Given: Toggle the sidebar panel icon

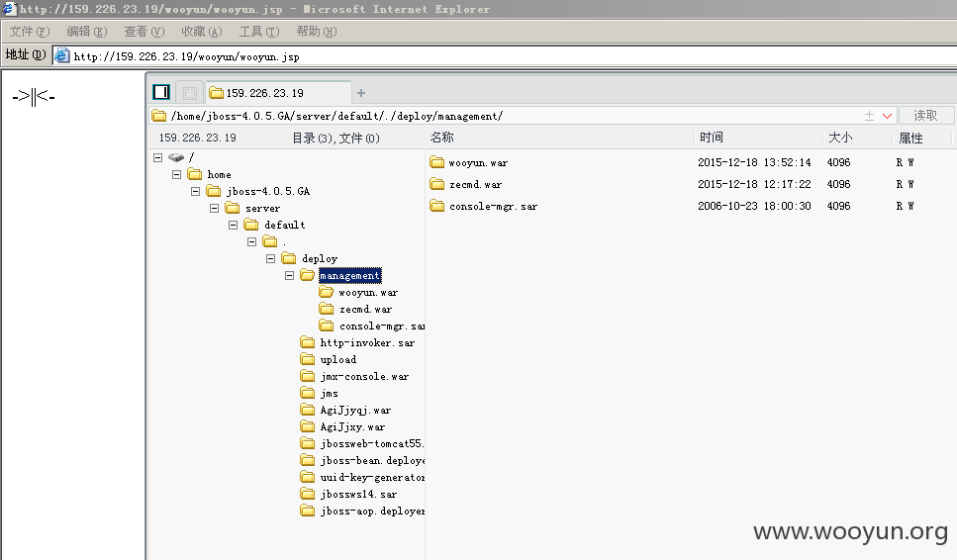Looking at the screenshot, I should 161,92.
